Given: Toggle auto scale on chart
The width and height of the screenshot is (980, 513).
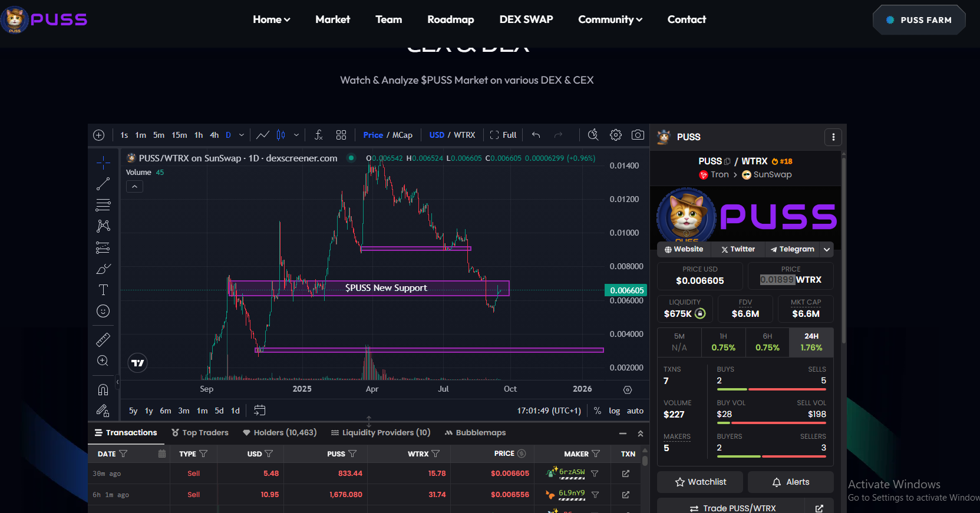Looking at the screenshot, I should click(635, 411).
